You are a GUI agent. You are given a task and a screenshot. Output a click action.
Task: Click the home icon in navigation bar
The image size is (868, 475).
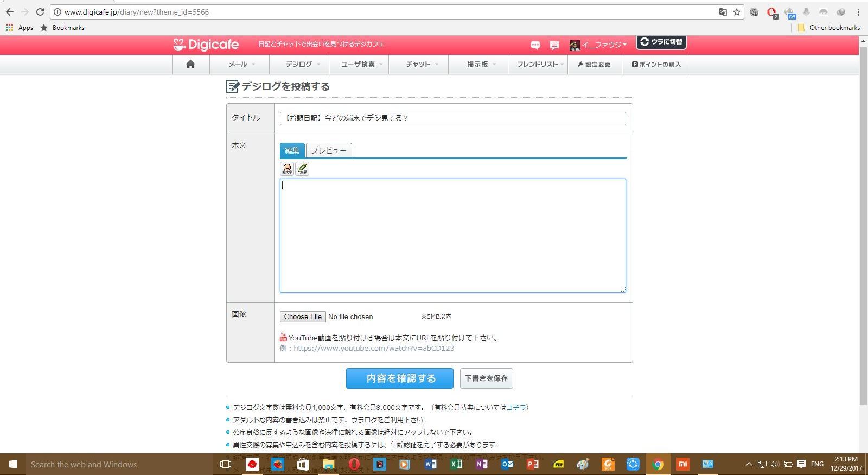pyautogui.click(x=190, y=64)
